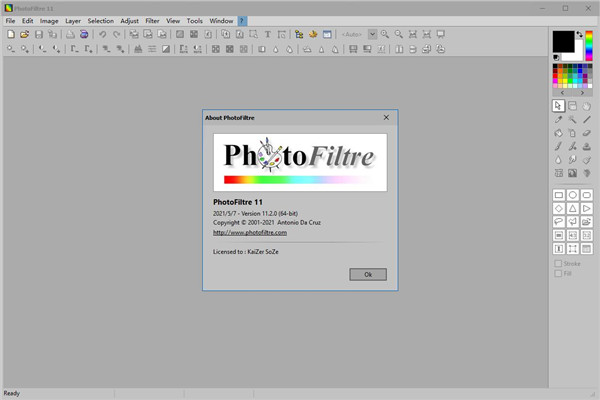Select the Text tool icon in toolbar
This screenshot has height=400, width=600.
[x=268, y=34]
